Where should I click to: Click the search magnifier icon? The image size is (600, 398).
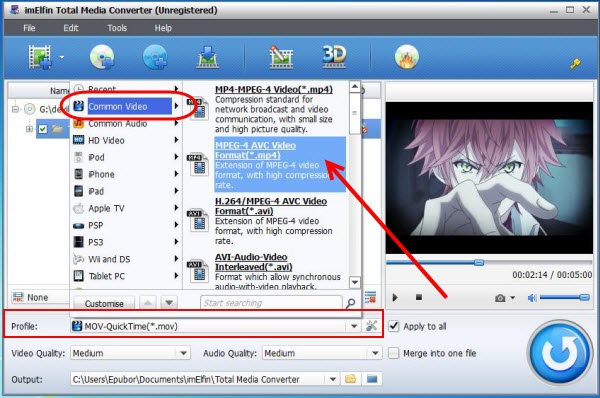[x=351, y=303]
